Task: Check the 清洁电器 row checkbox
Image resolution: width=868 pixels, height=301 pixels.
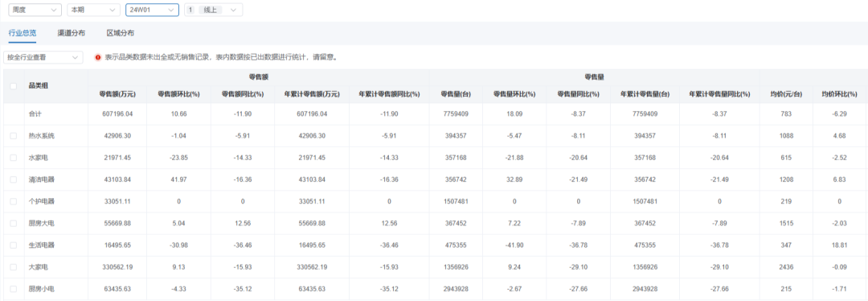Action: [14, 179]
